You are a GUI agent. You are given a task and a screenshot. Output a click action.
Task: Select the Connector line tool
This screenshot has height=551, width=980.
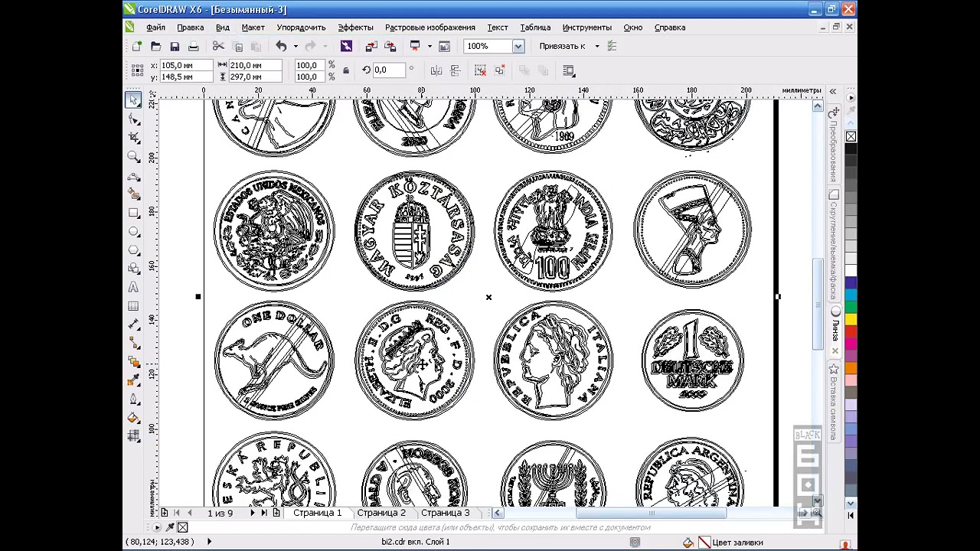[x=134, y=344]
